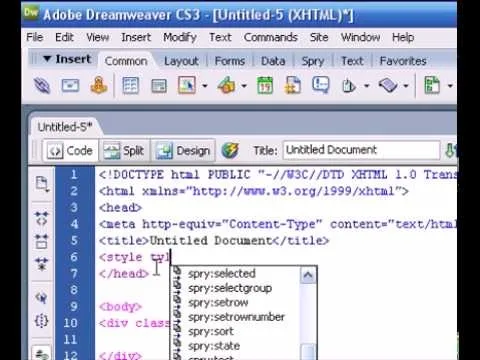Select the Spry insert tab
Viewport: 480px width, 360px height.
pyautogui.click(x=313, y=61)
